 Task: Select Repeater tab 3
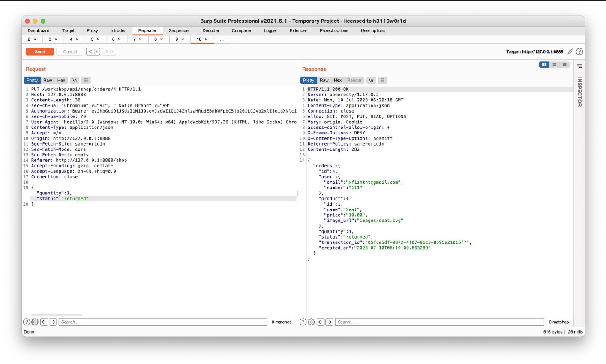tap(53, 39)
